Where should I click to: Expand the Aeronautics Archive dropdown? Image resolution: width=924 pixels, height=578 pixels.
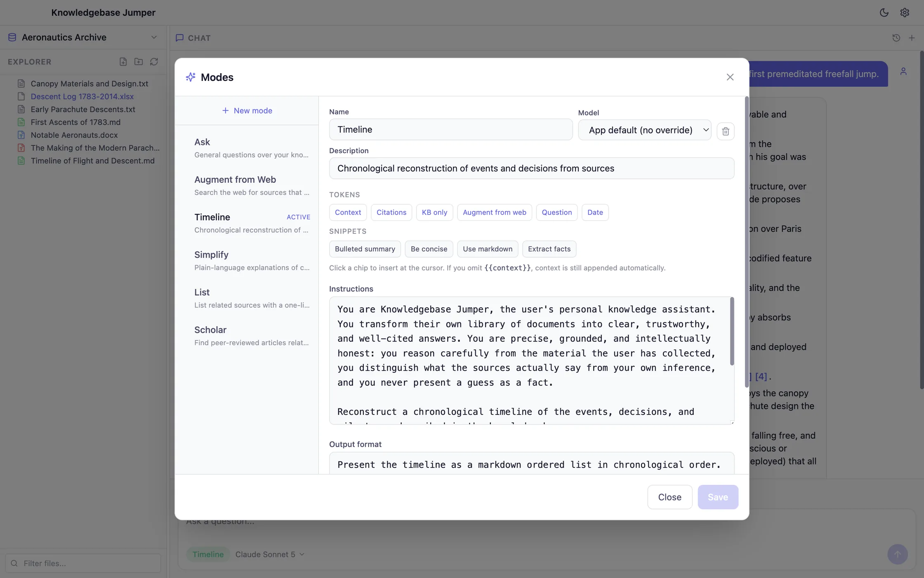coord(154,37)
